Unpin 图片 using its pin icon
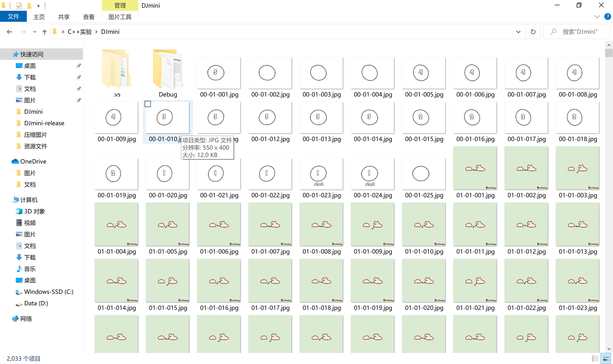The image size is (613, 364). click(x=79, y=100)
